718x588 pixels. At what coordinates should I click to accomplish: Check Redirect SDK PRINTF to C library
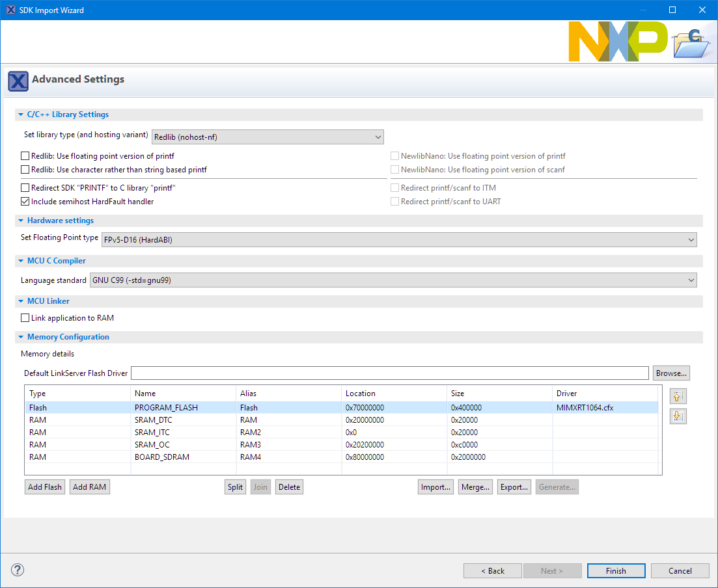(25, 188)
